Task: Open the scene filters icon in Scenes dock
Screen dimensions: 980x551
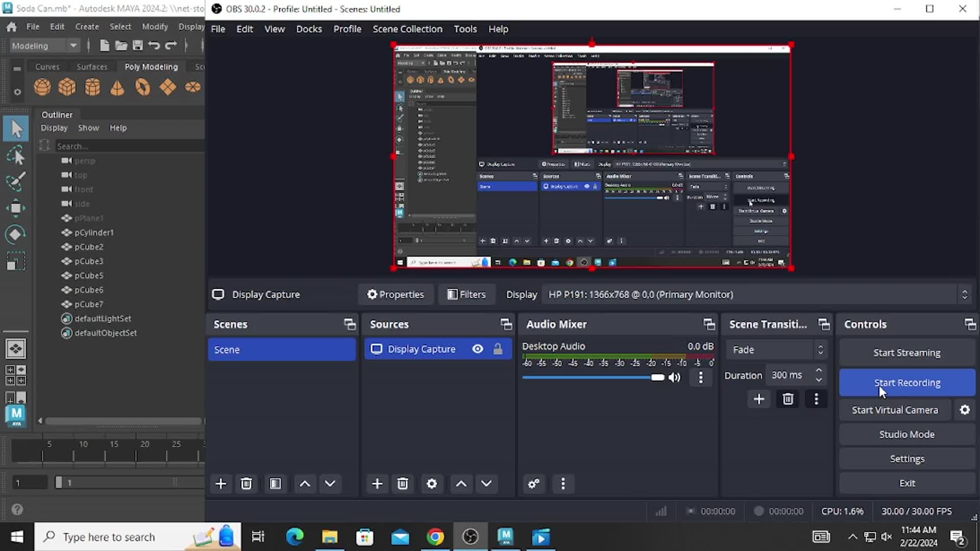Action: pyautogui.click(x=276, y=484)
